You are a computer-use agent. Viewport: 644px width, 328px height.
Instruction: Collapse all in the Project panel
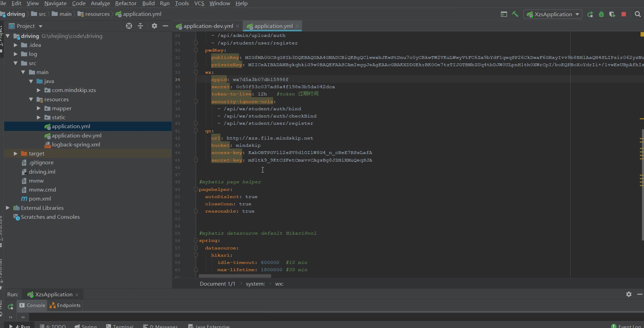point(140,26)
